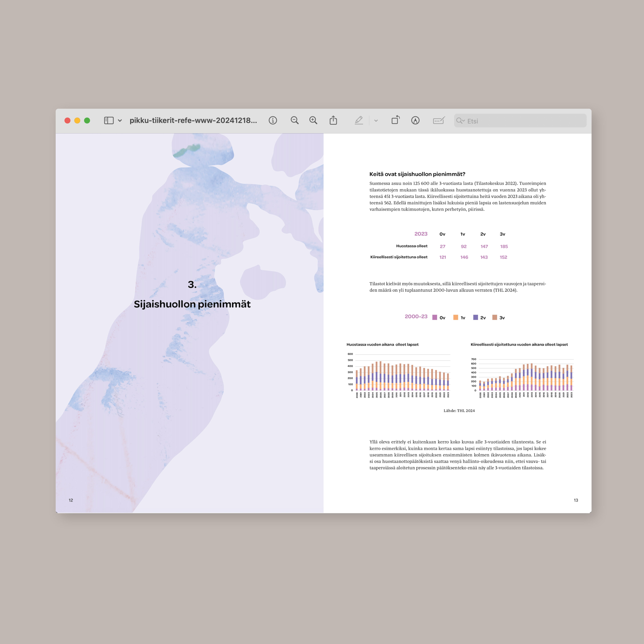Open the Share menu

pyautogui.click(x=333, y=120)
